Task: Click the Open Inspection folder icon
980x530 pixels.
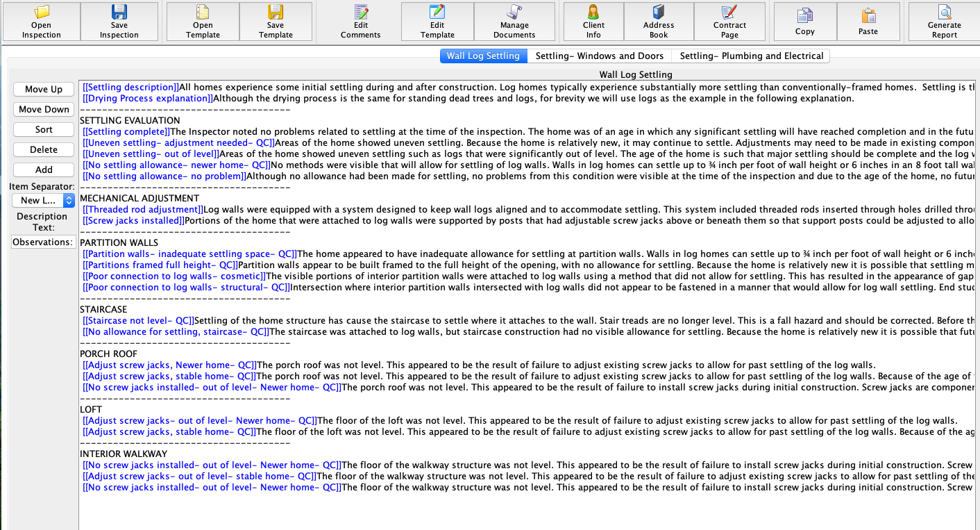Action: [42, 13]
